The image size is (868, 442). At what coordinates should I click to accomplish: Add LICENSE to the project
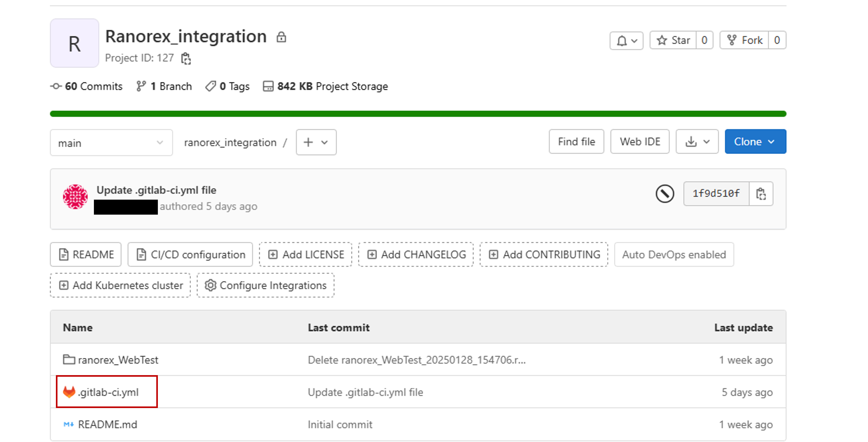pyautogui.click(x=305, y=254)
